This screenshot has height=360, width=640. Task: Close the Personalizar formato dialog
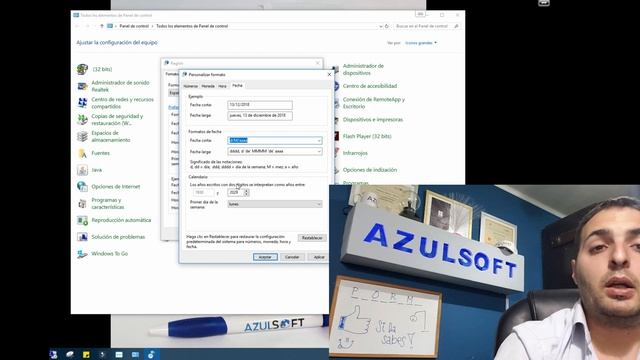point(329,75)
